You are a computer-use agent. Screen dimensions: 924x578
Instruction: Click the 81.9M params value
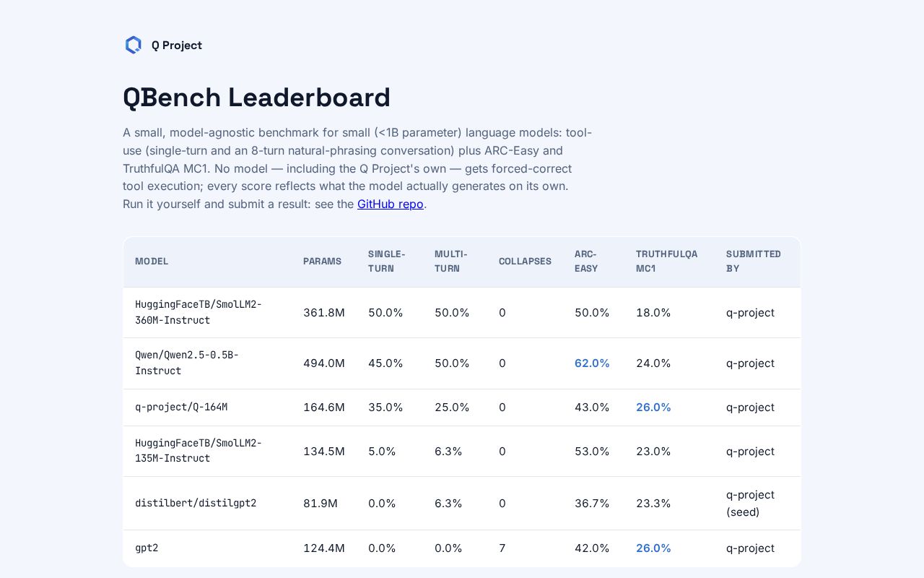[x=321, y=504]
